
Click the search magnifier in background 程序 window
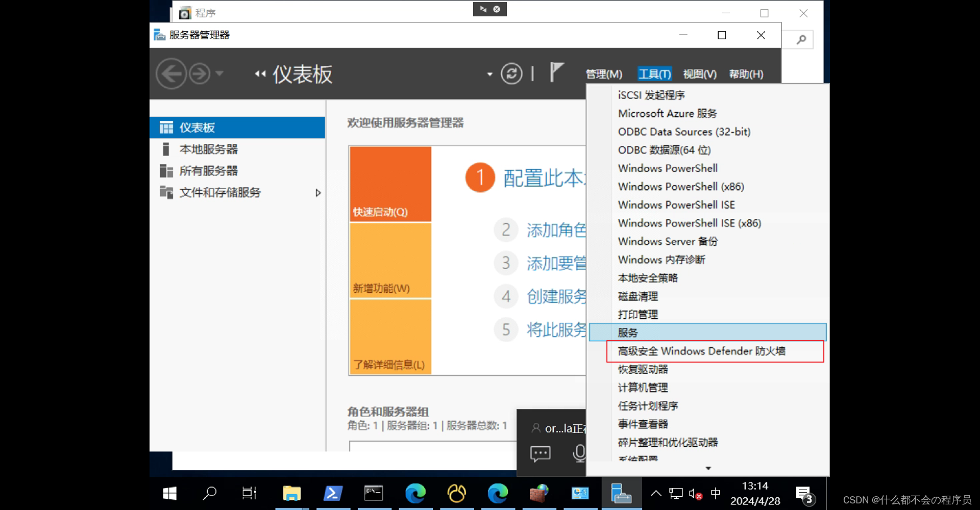pyautogui.click(x=801, y=39)
